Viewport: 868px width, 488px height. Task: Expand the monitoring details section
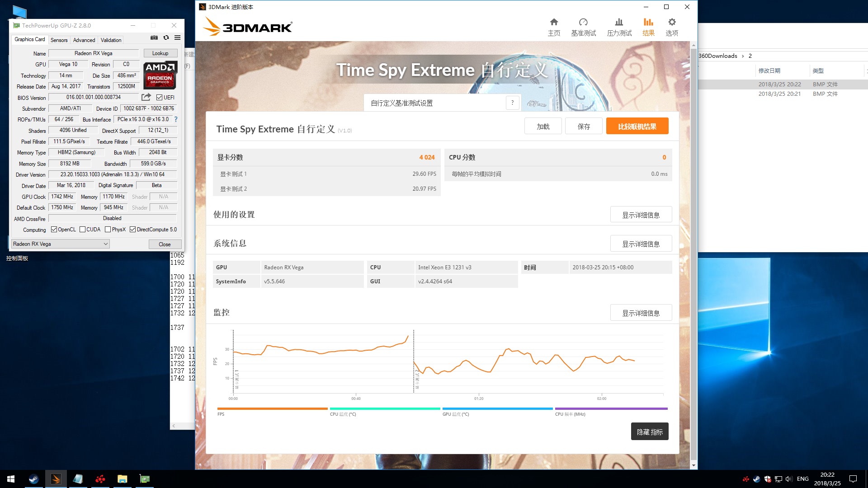pos(641,313)
